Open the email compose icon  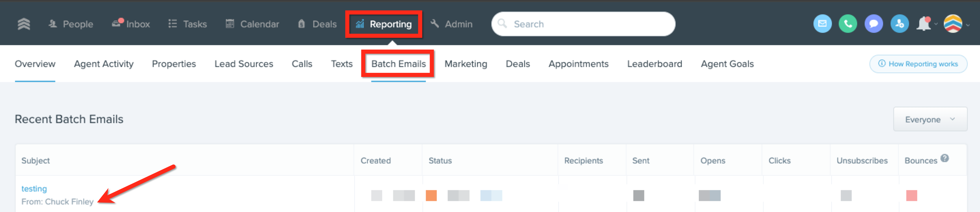822,24
